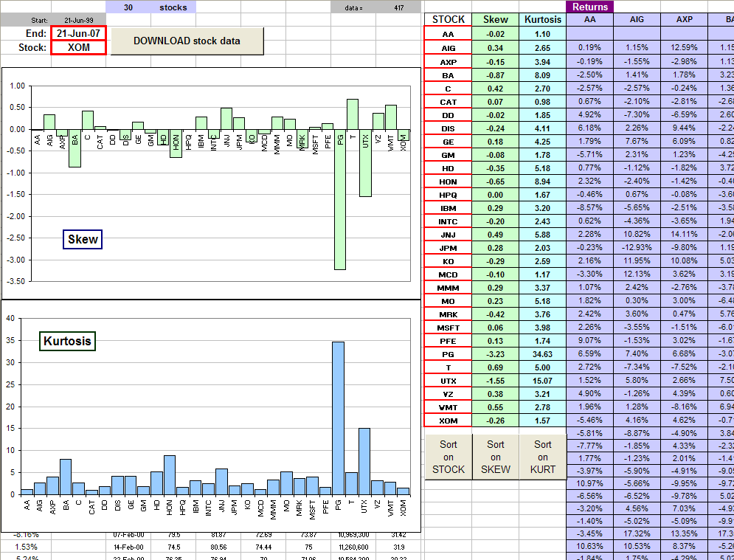Image resolution: width=734 pixels, height=560 pixels.
Task: Select the returns cell showing -12.93%
Action: coord(637,248)
